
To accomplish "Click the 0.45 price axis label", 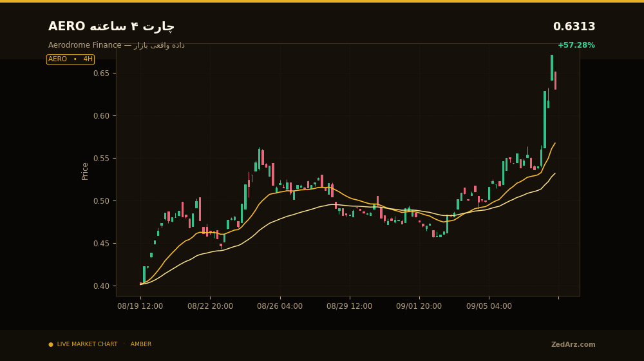I will (102, 244).
